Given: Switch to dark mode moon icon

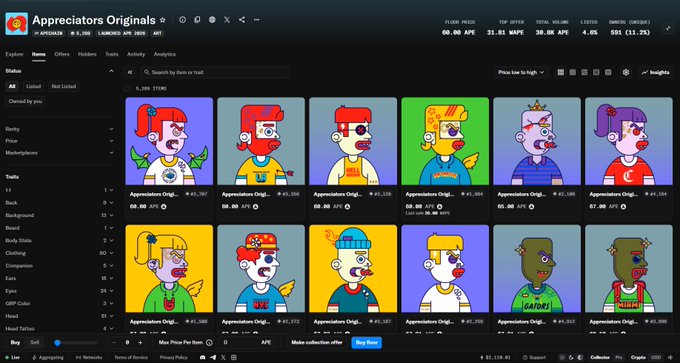Looking at the screenshot, I should click(x=571, y=357).
